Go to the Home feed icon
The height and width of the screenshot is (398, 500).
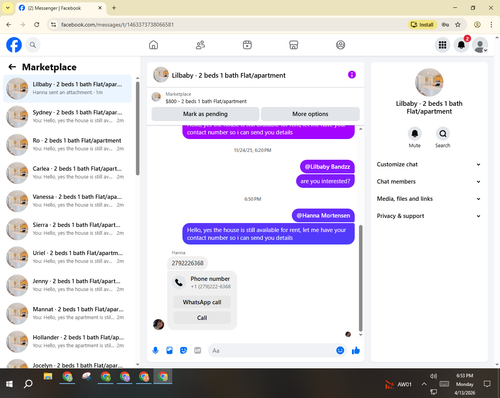[153, 45]
